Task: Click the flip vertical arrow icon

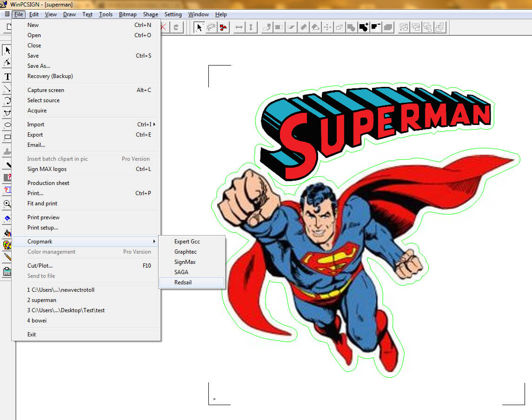Action: pos(251,27)
